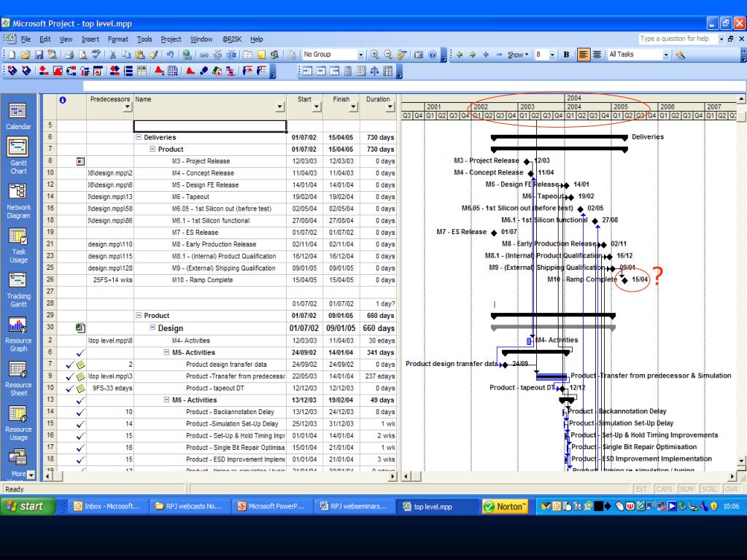The height and width of the screenshot is (560, 747).
Task: Click the Outdent green left arrow
Action: pos(460,55)
